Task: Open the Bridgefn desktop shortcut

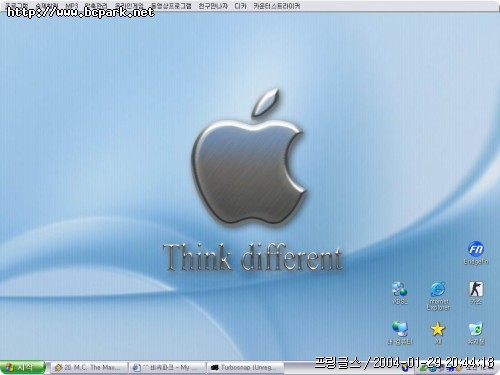Action: point(476,253)
